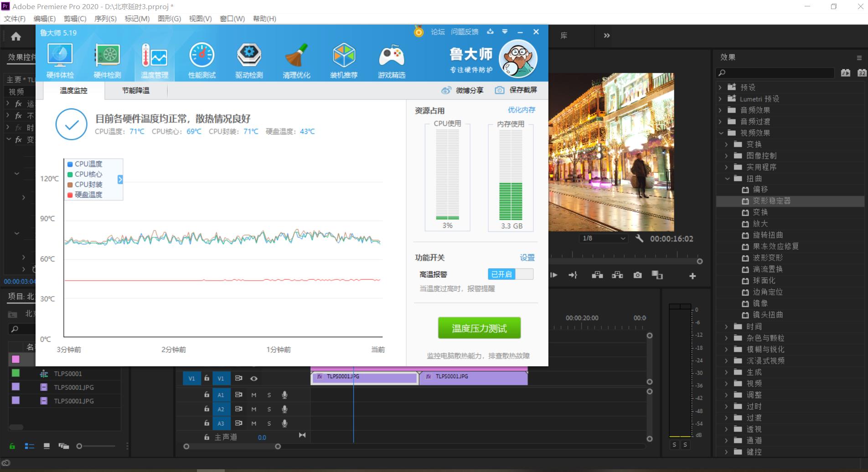Toggle lock on A3 audio track
868x472 pixels.
point(207,423)
